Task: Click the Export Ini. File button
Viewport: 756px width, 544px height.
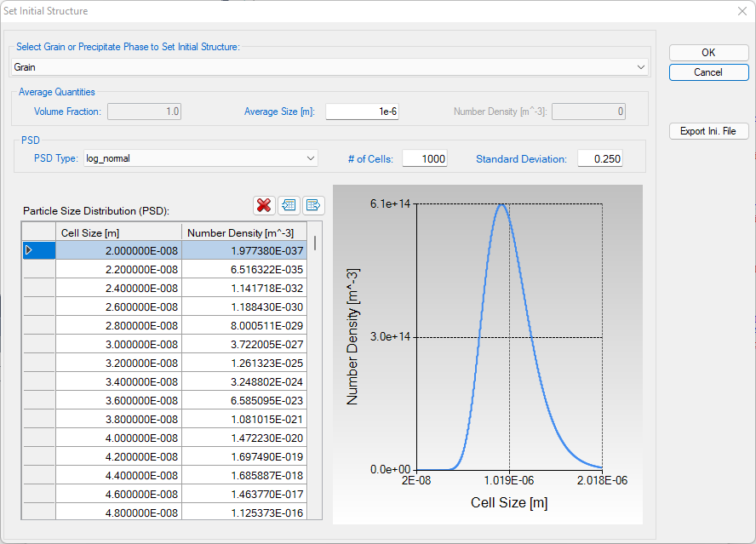Action: [x=708, y=131]
